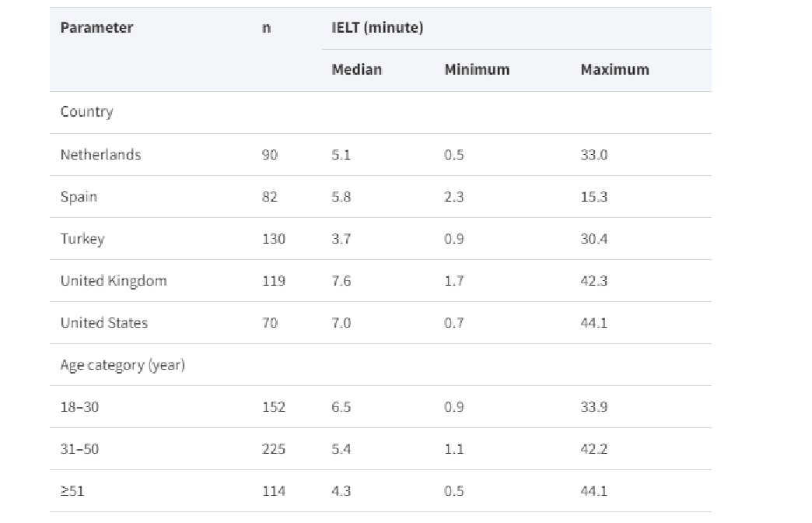Click the n column header

(267, 28)
